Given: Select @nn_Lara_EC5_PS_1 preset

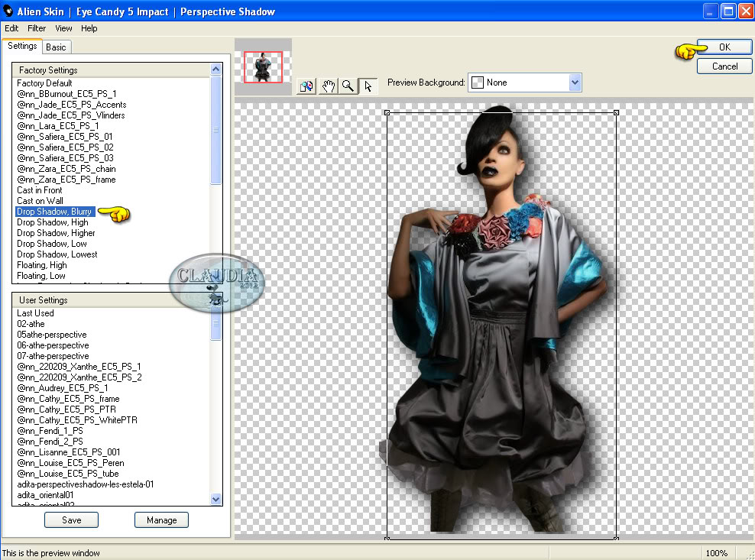Looking at the screenshot, I should pyautogui.click(x=58, y=125).
